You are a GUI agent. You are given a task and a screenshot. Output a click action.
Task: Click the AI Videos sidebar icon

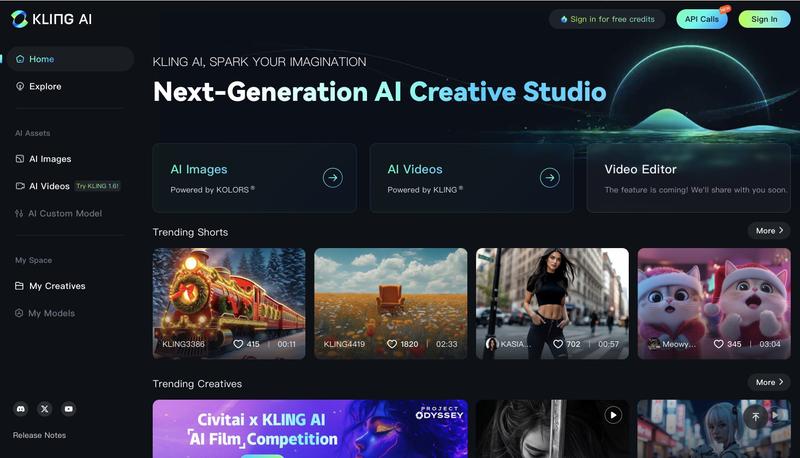point(20,186)
